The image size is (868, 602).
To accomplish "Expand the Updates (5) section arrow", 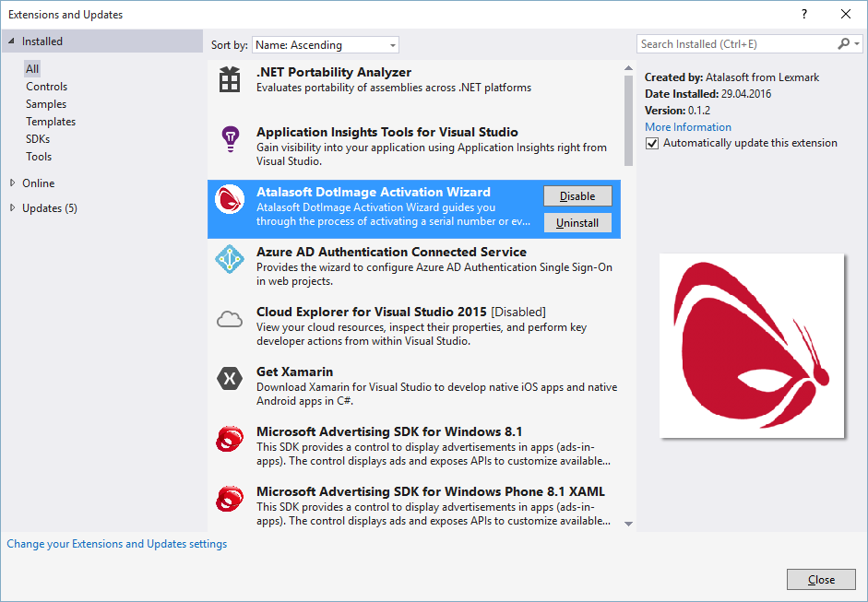I will [12, 207].
